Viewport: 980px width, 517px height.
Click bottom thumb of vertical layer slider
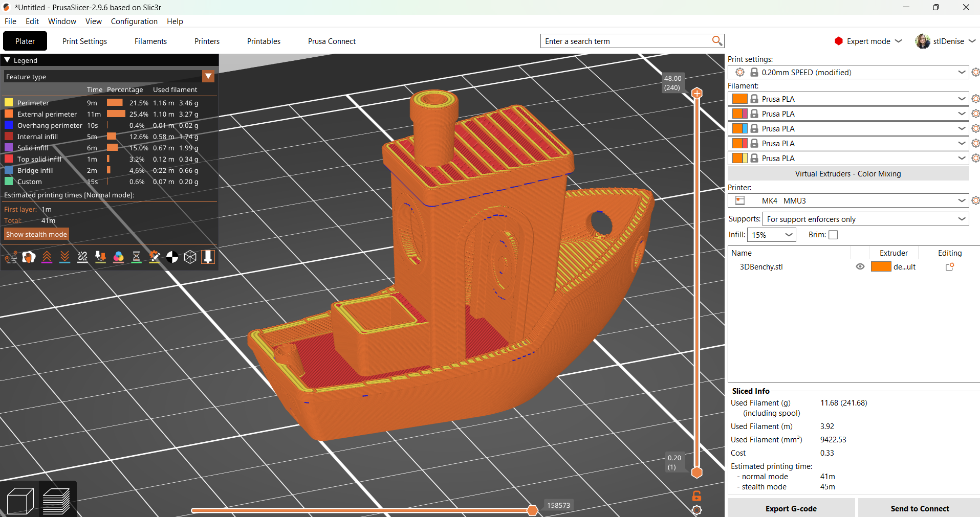click(697, 472)
